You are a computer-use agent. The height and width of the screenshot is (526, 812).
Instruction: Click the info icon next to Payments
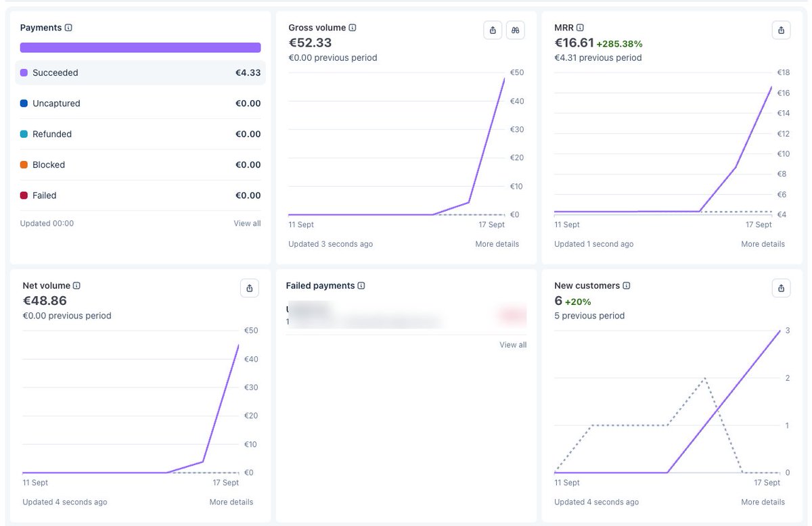pyautogui.click(x=68, y=28)
